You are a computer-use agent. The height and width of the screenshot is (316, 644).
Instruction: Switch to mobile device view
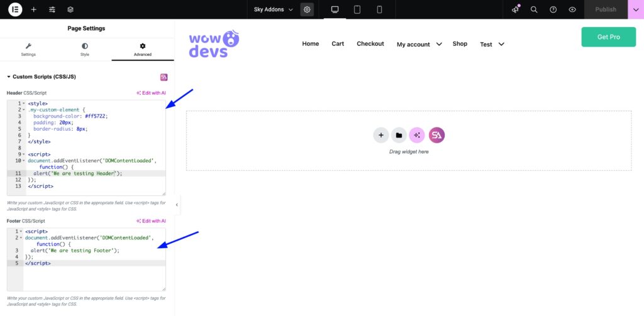379,9
